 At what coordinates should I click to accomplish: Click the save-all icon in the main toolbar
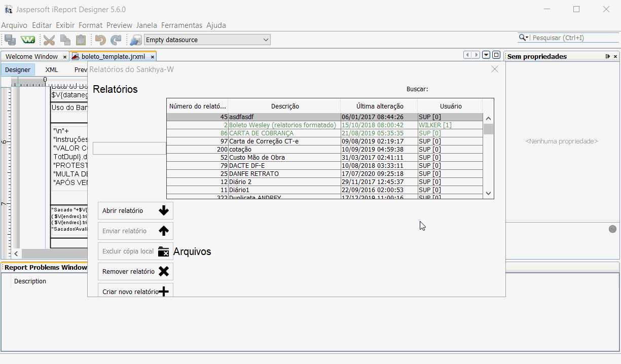click(10, 40)
